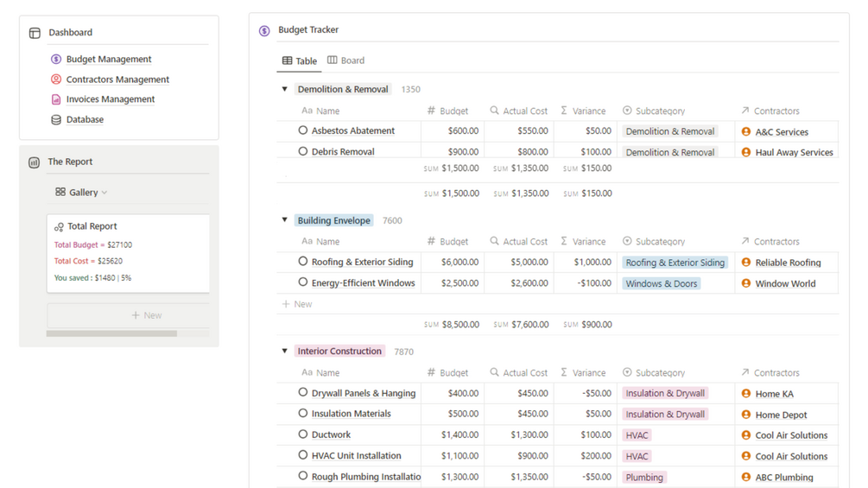The image size is (868, 488).
Task: Click the Dashboard layout icon
Action: [x=35, y=33]
